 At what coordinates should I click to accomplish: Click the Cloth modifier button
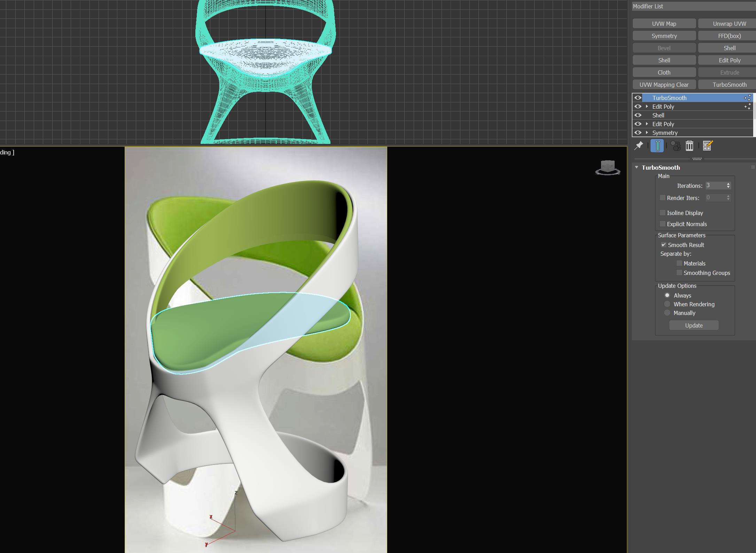(664, 72)
